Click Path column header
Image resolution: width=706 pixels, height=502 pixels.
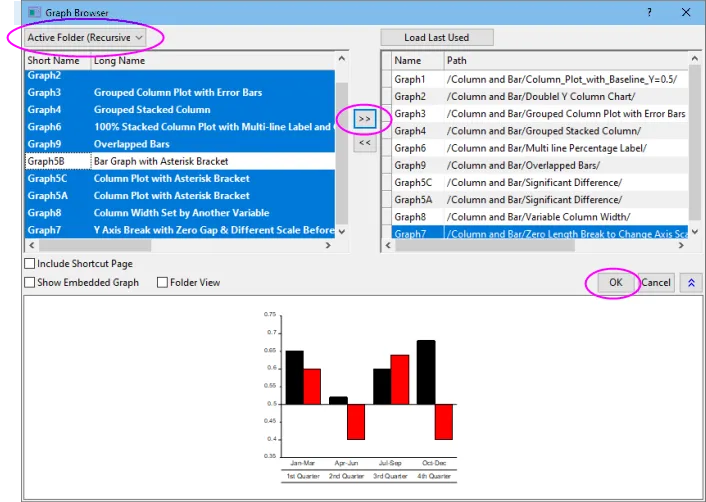pos(566,60)
